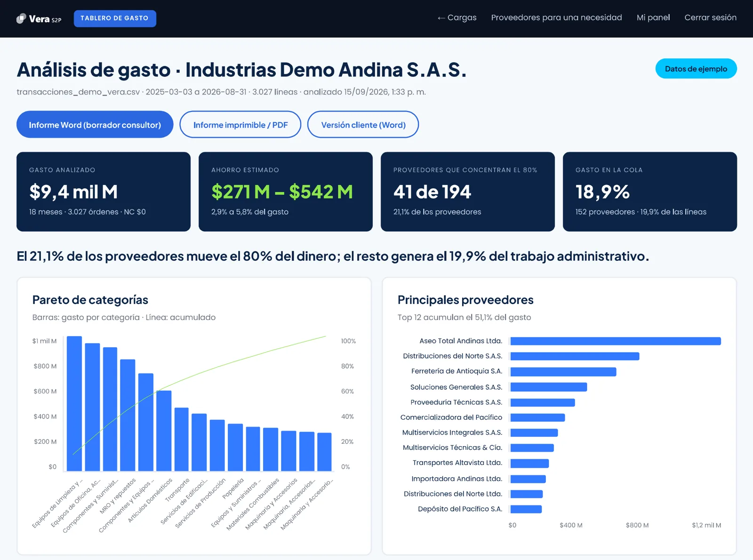
Task: Click the Depósito del Pacífico S.A. bar
Action: click(x=526, y=509)
